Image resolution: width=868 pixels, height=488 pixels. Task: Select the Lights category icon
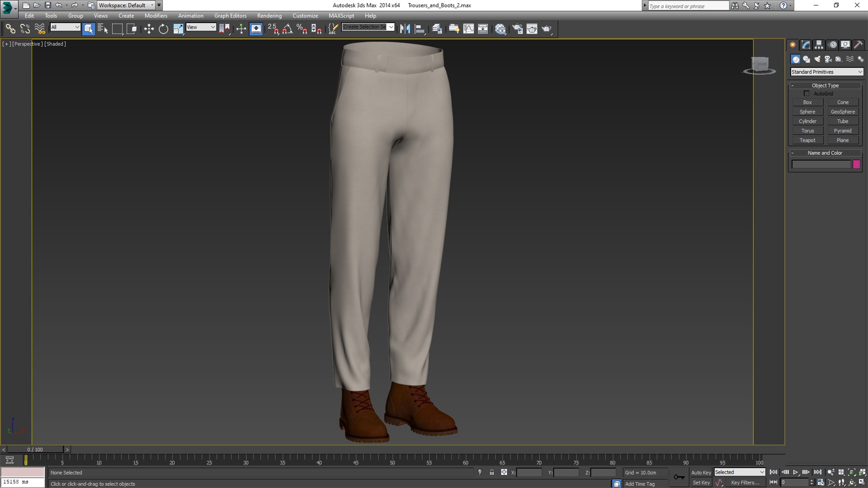(817, 59)
